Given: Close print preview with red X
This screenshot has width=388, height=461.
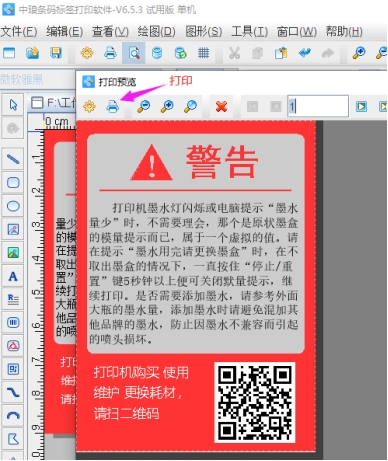Looking at the screenshot, I should pos(221,107).
